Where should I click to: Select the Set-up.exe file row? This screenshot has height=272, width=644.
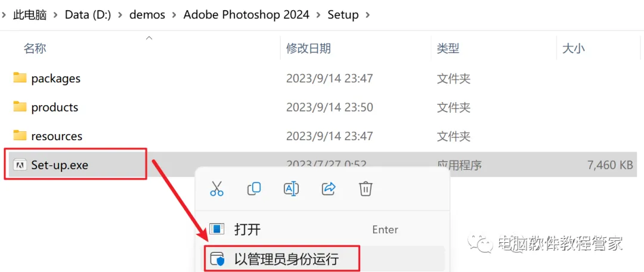[320, 165]
